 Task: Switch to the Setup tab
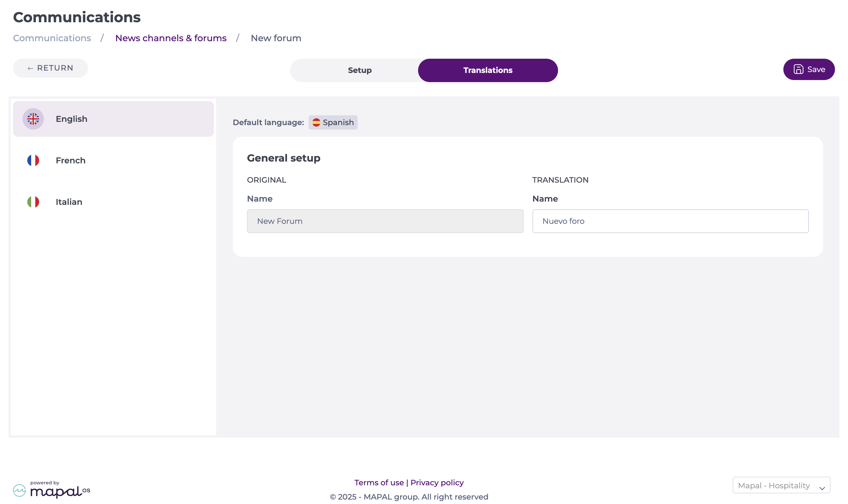pos(360,70)
